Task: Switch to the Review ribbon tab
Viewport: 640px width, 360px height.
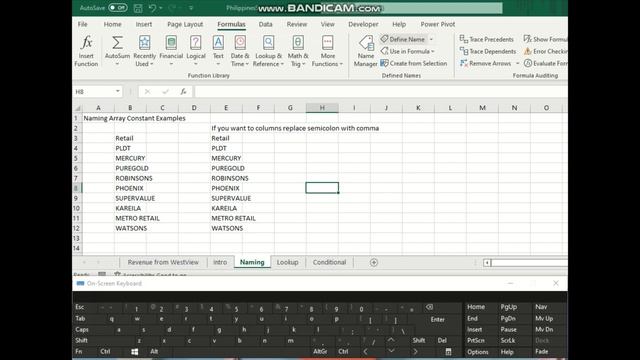Action: (297, 24)
